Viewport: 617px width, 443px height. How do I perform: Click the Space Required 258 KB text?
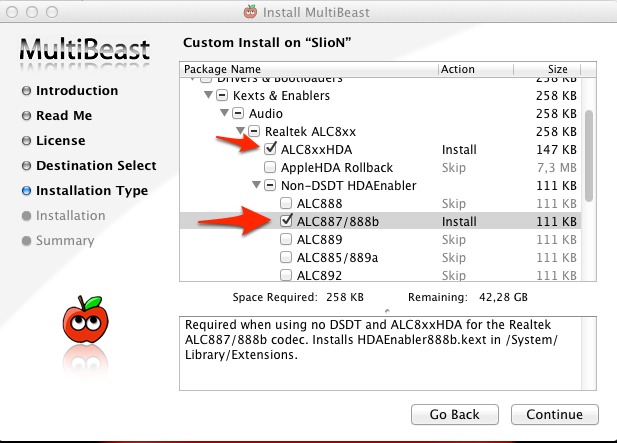(x=298, y=297)
